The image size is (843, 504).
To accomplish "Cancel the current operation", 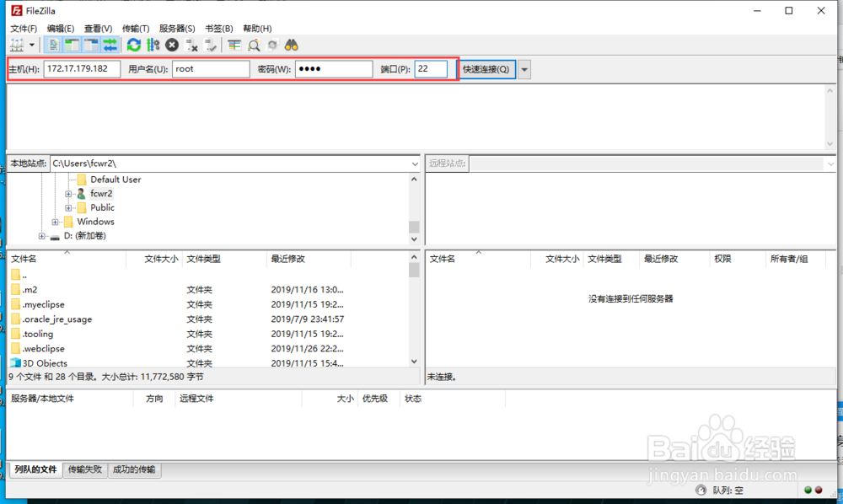I will point(172,46).
